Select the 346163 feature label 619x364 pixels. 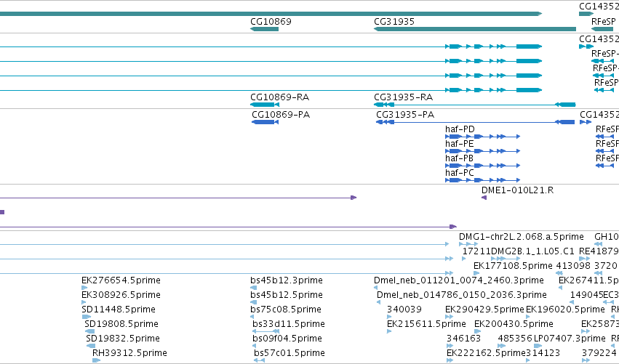pyautogui.click(x=464, y=339)
